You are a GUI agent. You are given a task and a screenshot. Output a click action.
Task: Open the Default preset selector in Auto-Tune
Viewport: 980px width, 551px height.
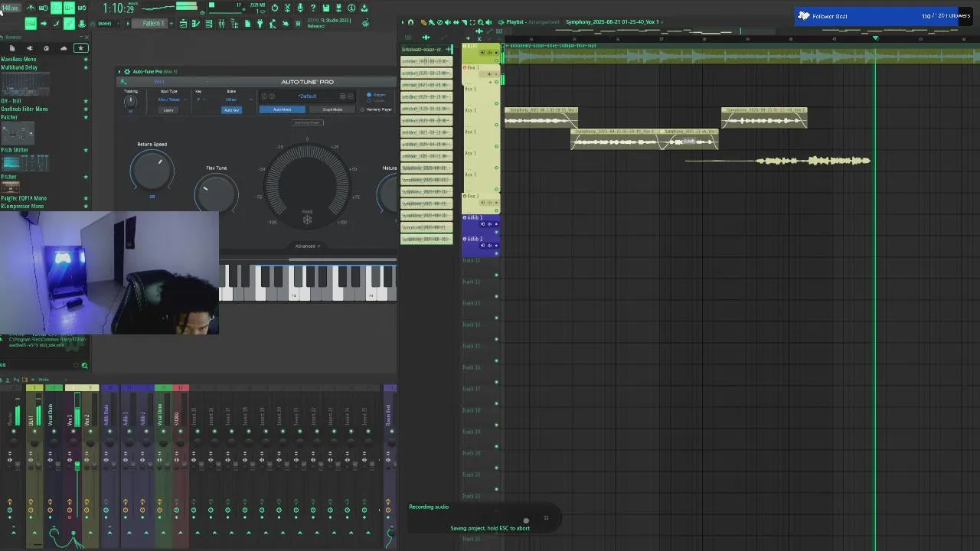[x=307, y=96]
